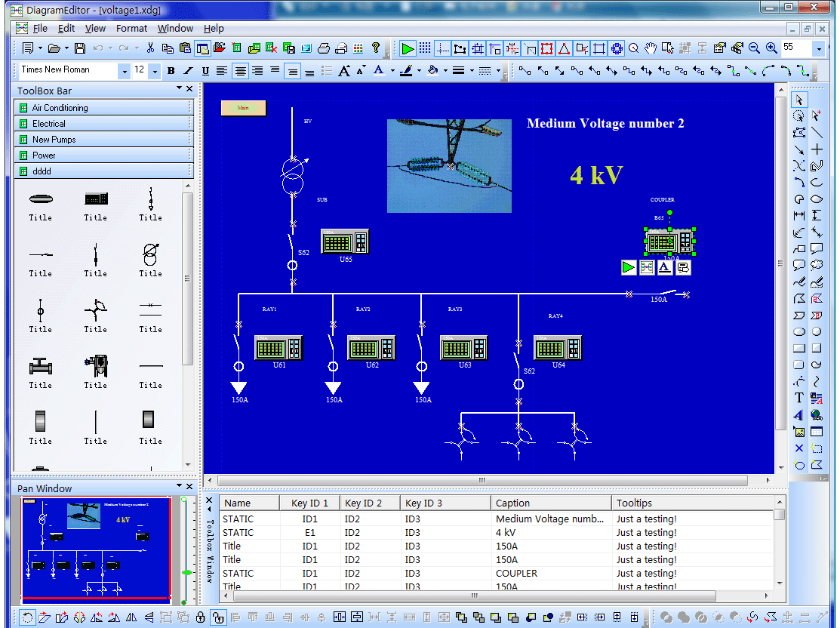Toggle underline formatting
Image resolution: width=840 pixels, height=628 pixels.
(x=204, y=71)
